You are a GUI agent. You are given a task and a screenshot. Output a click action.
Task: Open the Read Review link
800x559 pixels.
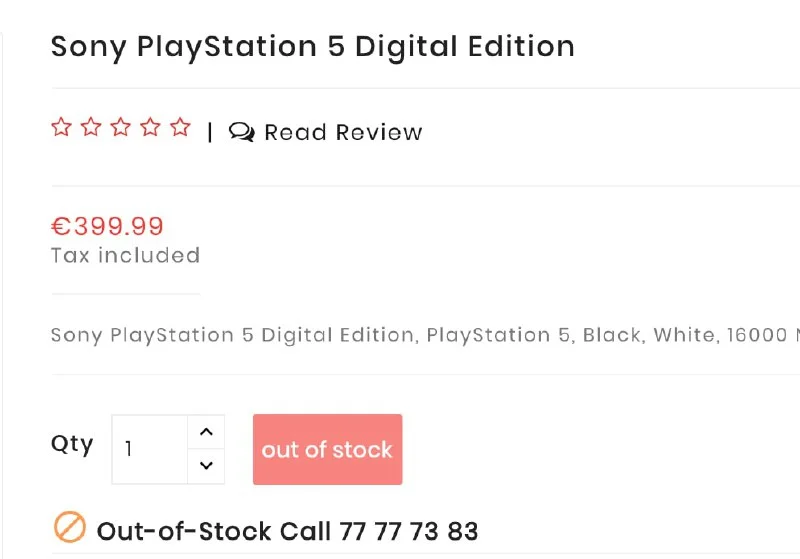click(x=343, y=133)
